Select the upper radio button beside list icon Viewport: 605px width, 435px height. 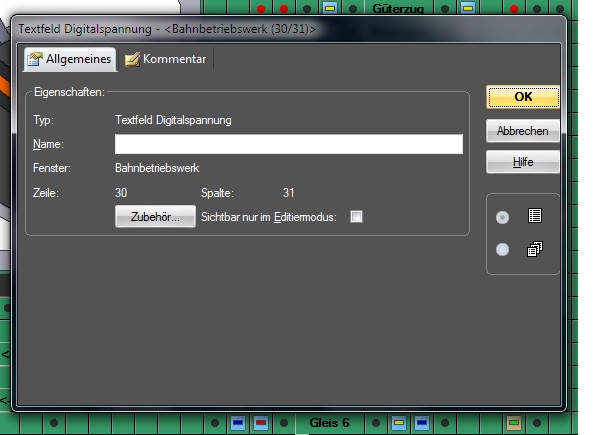pos(503,217)
